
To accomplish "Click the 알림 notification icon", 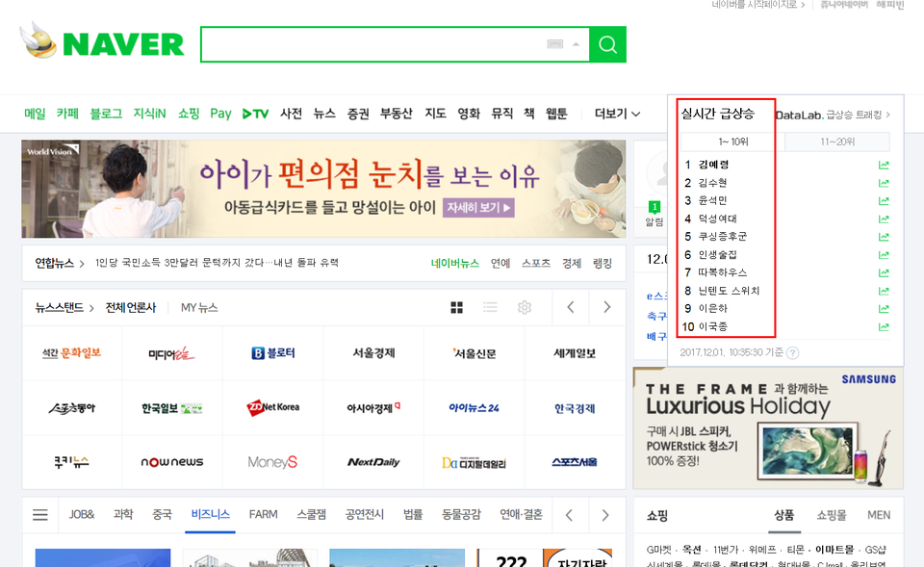I will coord(654,214).
